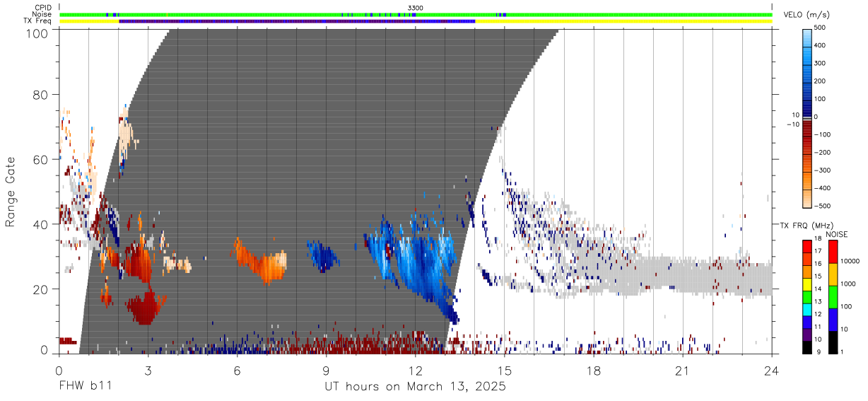This screenshot has width=868, height=401.
Task: Click the 21 hour tick label on x-axis
Action: click(x=683, y=370)
